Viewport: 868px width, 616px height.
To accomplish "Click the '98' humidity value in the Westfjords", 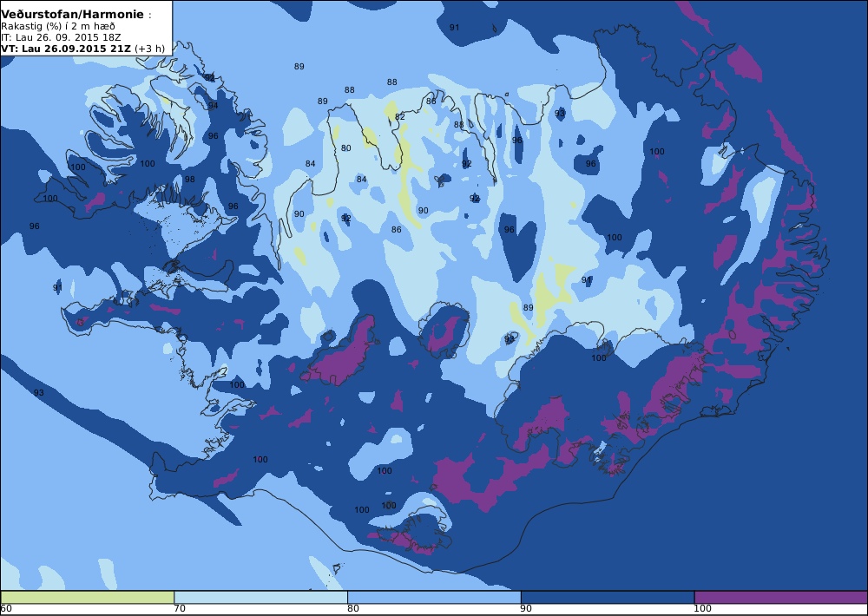I will click(190, 180).
